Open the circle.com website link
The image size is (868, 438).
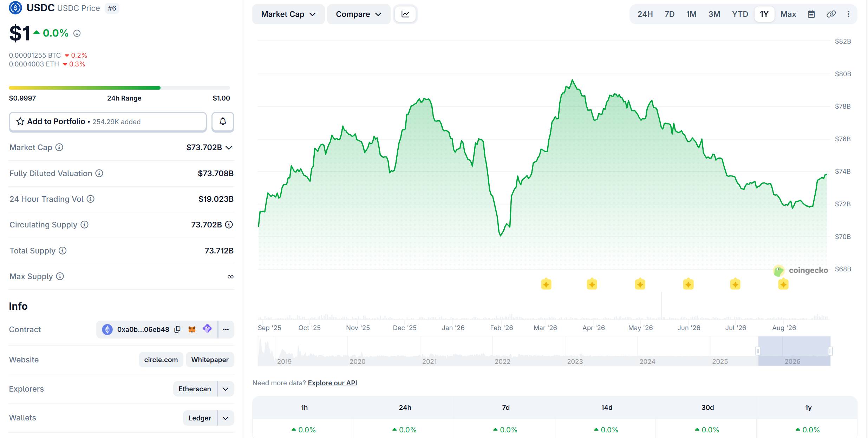coord(161,360)
